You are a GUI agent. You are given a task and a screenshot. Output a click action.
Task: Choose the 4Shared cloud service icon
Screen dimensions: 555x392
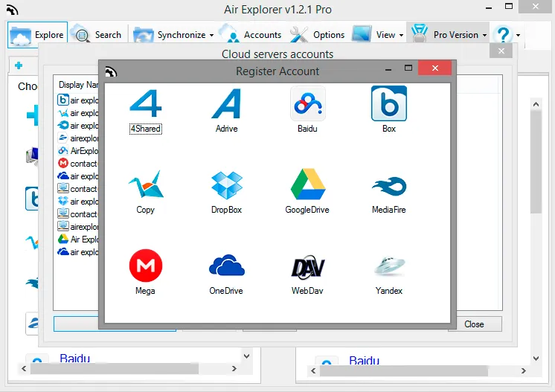click(146, 103)
